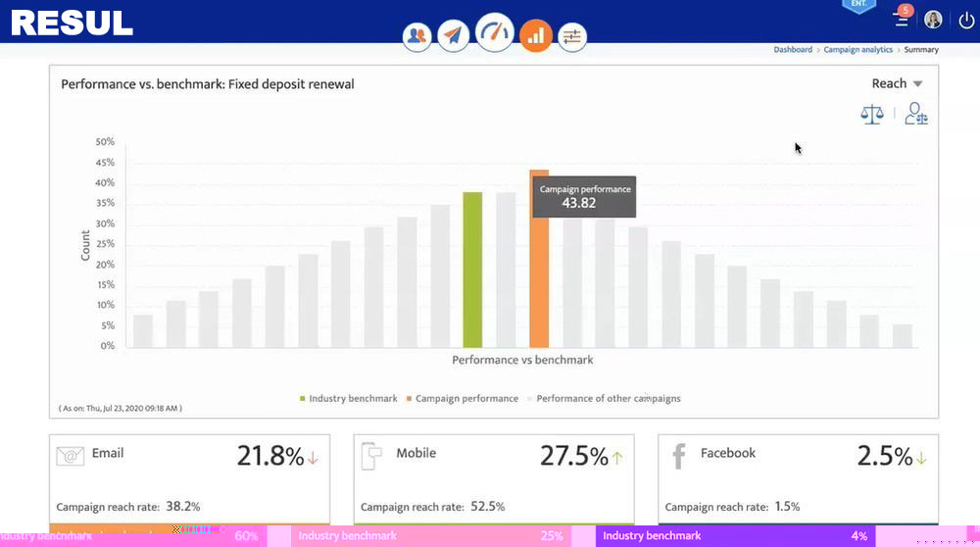
Task: Click the orange Campaign performance bar
Action: pos(539,259)
